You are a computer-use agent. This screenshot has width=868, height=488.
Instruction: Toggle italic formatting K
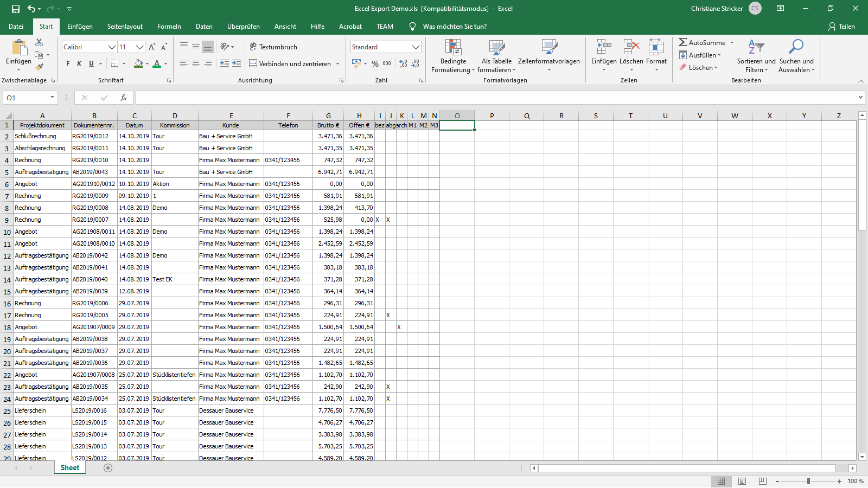pyautogui.click(x=79, y=63)
